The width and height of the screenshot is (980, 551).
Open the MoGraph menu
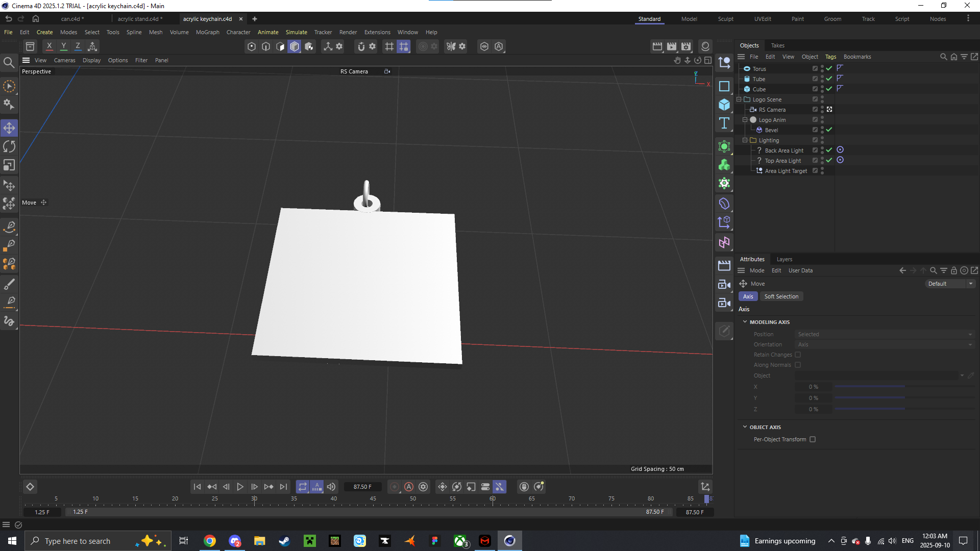[207, 32]
